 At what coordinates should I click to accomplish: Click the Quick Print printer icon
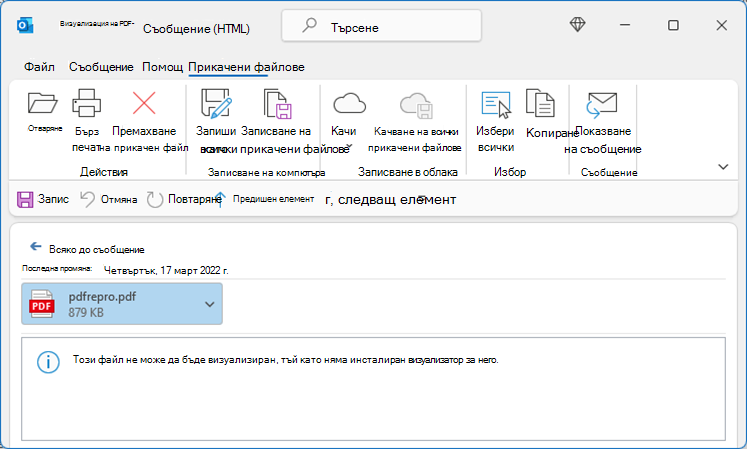(x=86, y=103)
